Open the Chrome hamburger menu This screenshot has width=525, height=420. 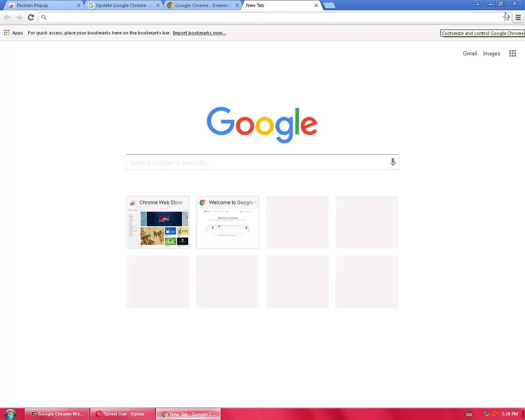tap(518, 17)
